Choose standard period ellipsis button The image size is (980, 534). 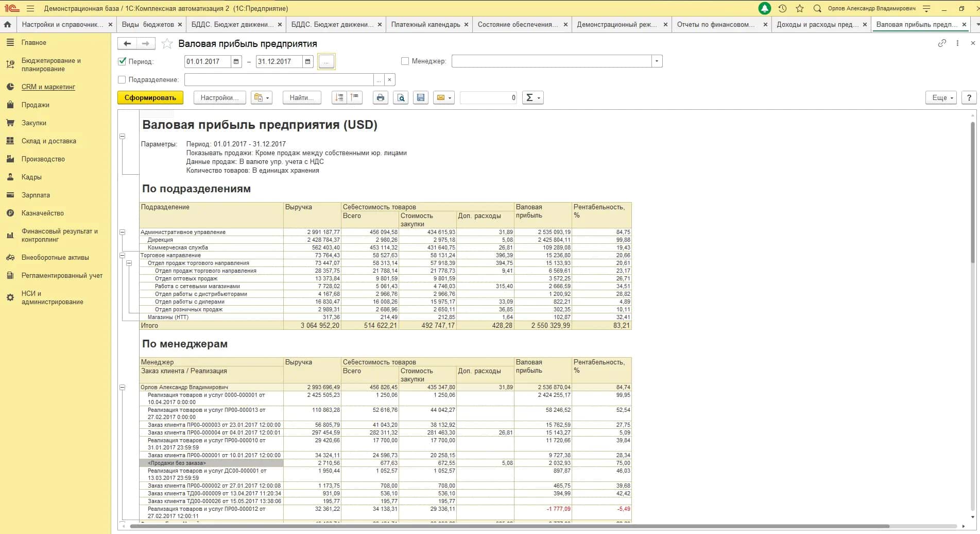click(326, 61)
